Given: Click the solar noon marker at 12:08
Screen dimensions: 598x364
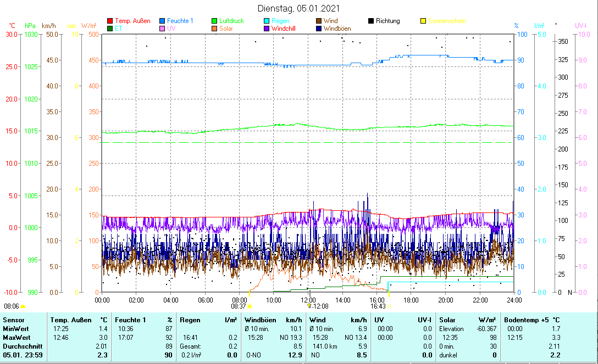Looking at the screenshot, I should (309, 306).
